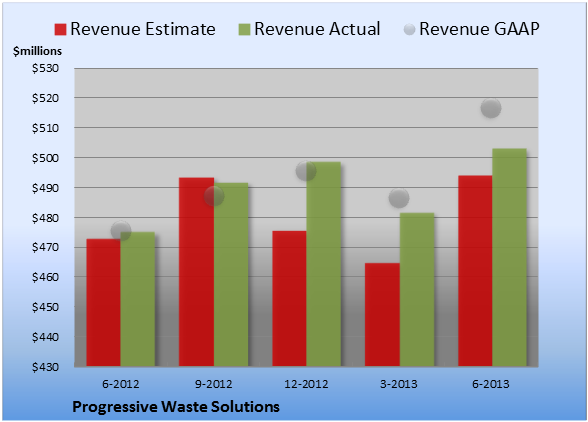Screen dimensions: 588x422
Task: Select the green actual bar for 6-2013
Action: [x=509, y=257]
